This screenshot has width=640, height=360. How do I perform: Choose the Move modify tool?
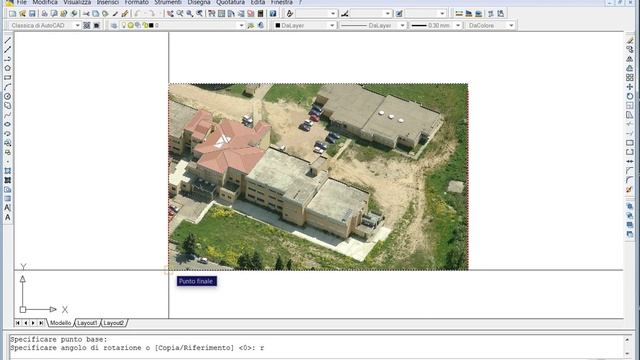(630, 87)
